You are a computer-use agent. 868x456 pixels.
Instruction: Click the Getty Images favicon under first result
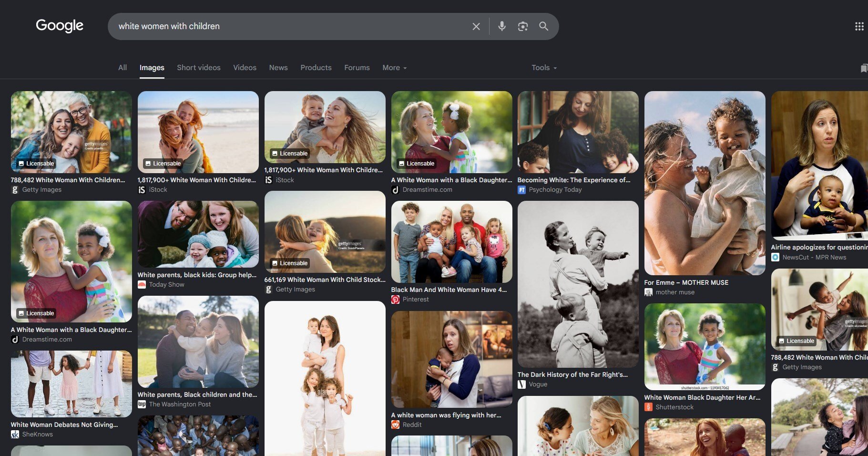15,190
